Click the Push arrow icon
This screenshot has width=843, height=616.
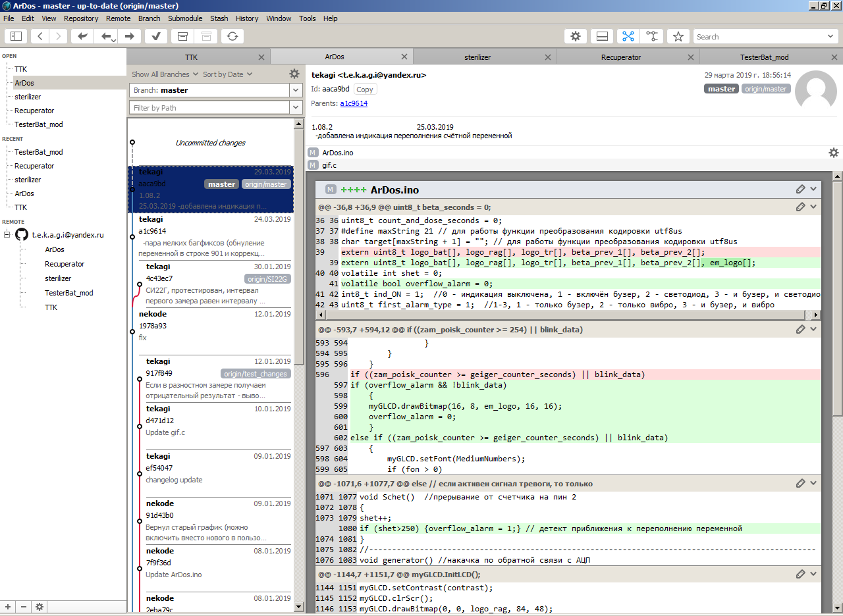(x=130, y=36)
